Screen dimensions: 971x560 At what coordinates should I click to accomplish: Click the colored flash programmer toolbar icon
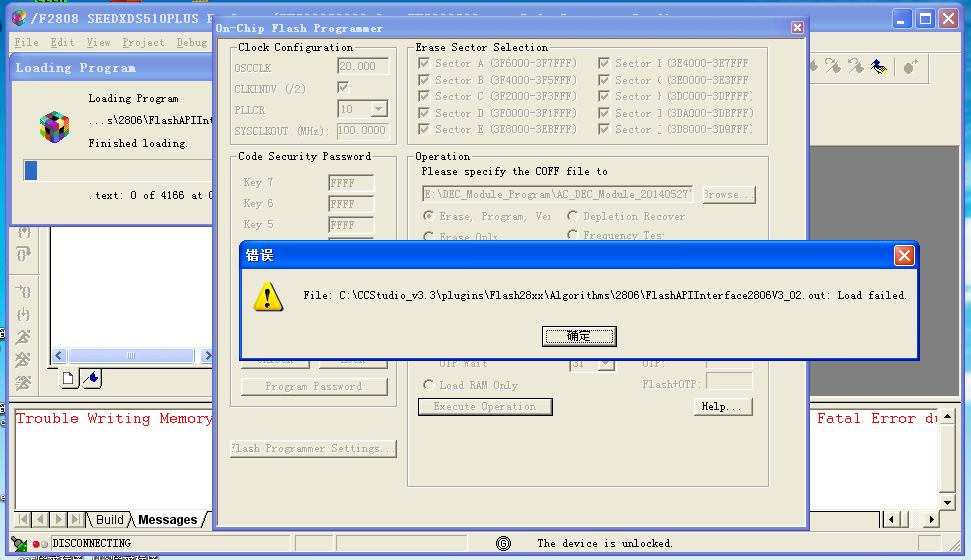(879, 67)
